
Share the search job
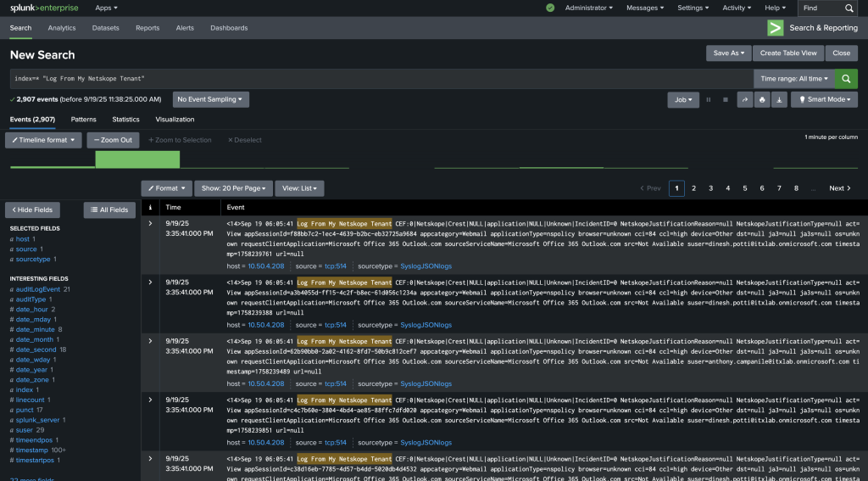[744, 100]
